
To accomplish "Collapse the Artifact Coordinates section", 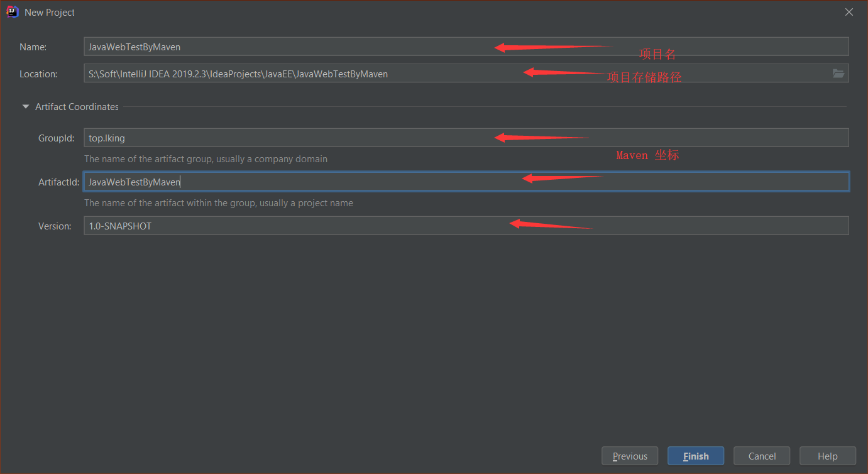I will point(26,107).
